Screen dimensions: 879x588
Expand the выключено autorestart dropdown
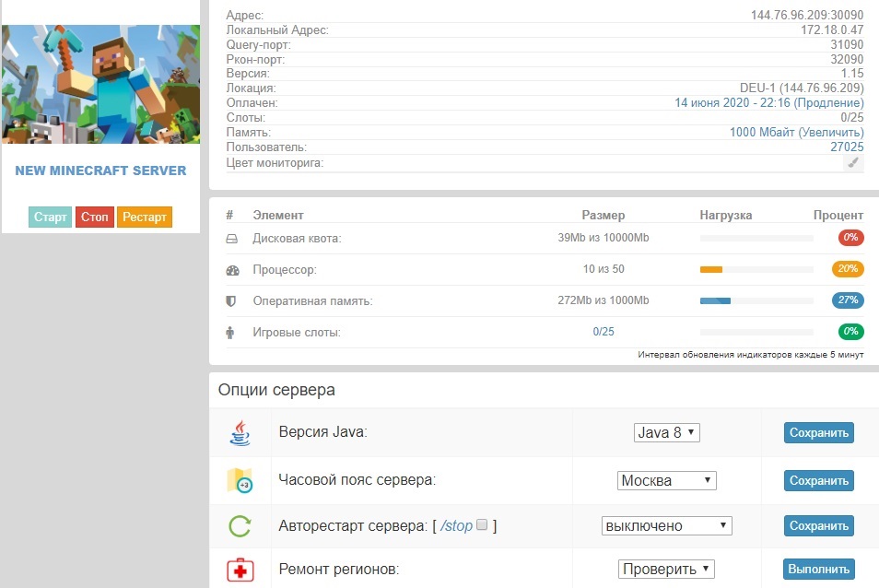click(666, 525)
